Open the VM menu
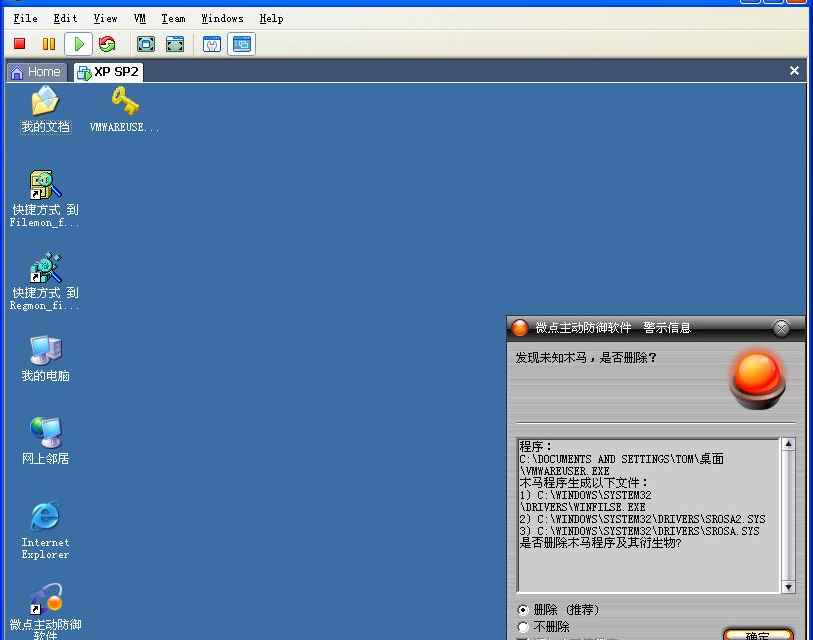 (x=140, y=18)
